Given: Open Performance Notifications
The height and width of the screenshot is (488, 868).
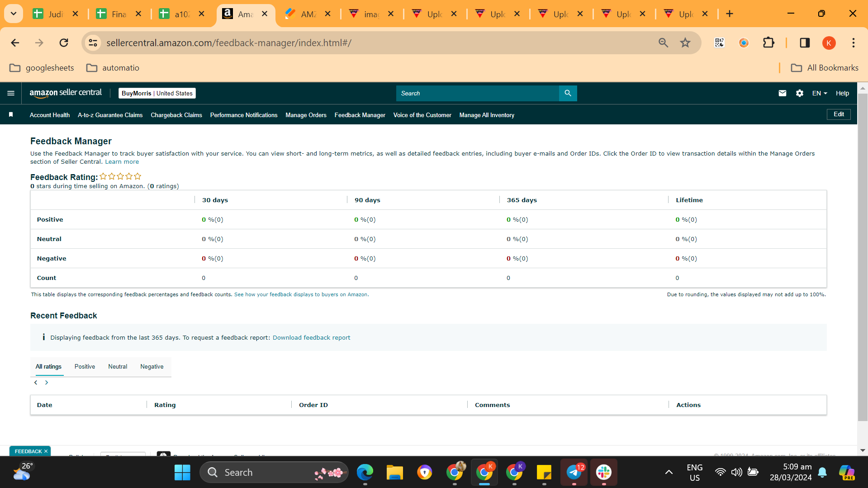Looking at the screenshot, I should click(244, 115).
